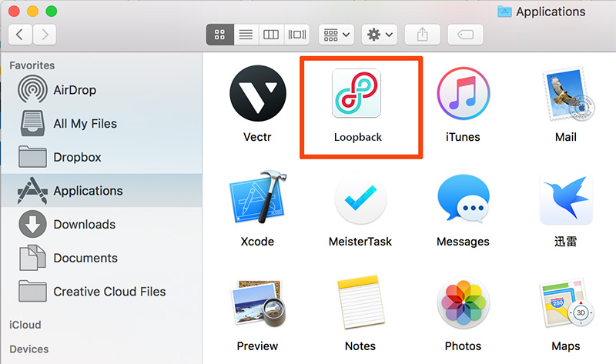Image resolution: width=616 pixels, height=364 pixels.
Task: Open the Photos flower icon
Action: (464, 302)
